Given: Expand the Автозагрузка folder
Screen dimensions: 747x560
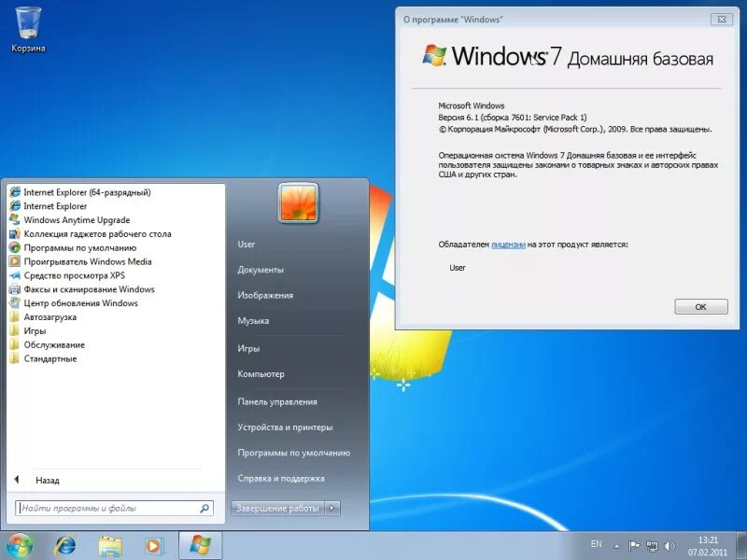Looking at the screenshot, I should tap(50, 317).
